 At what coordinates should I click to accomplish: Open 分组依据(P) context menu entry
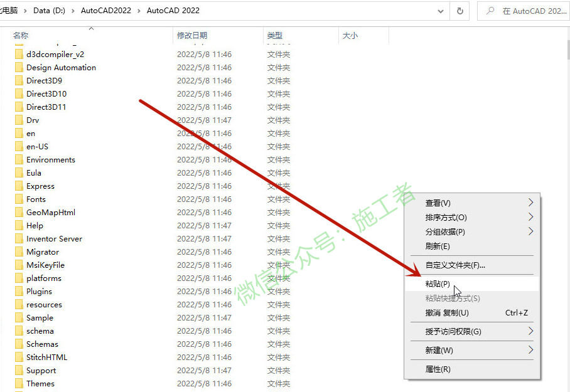[472, 231]
